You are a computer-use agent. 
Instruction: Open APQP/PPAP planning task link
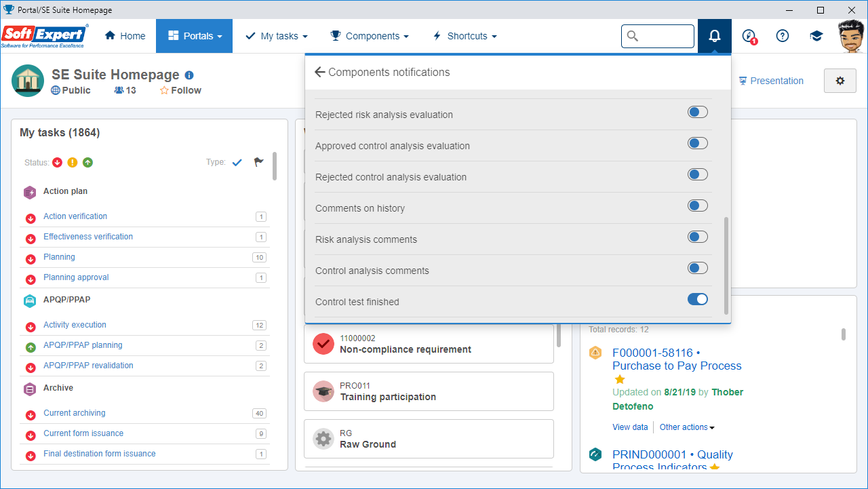[x=83, y=345]
